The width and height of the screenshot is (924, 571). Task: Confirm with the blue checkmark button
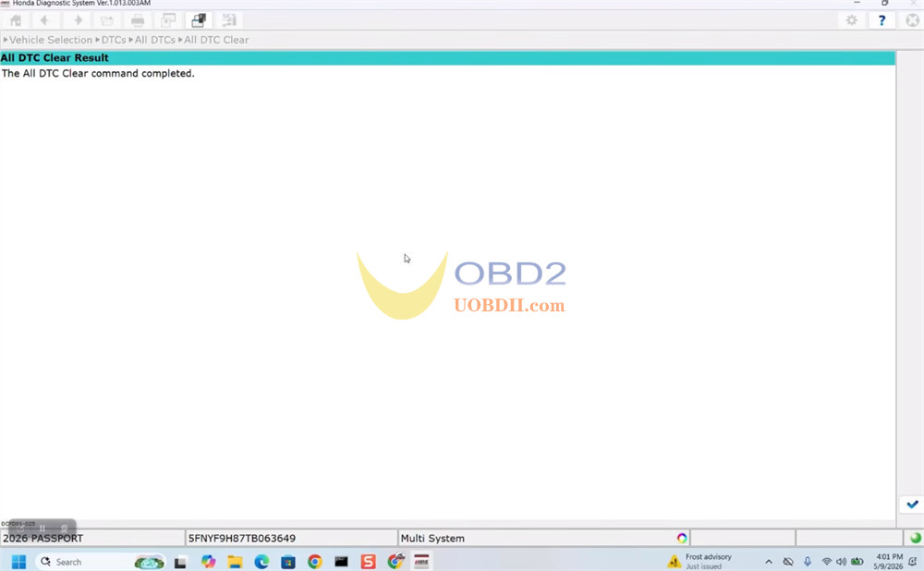(912, 504)
